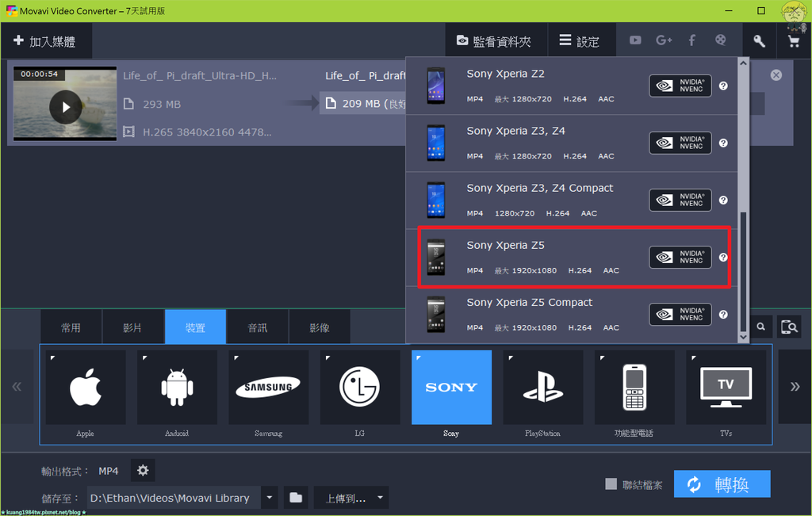Toggle NVIDIA NVENC for Sony Xperia Z2
Screen dimensions: 812x516
tap(680, 86)
